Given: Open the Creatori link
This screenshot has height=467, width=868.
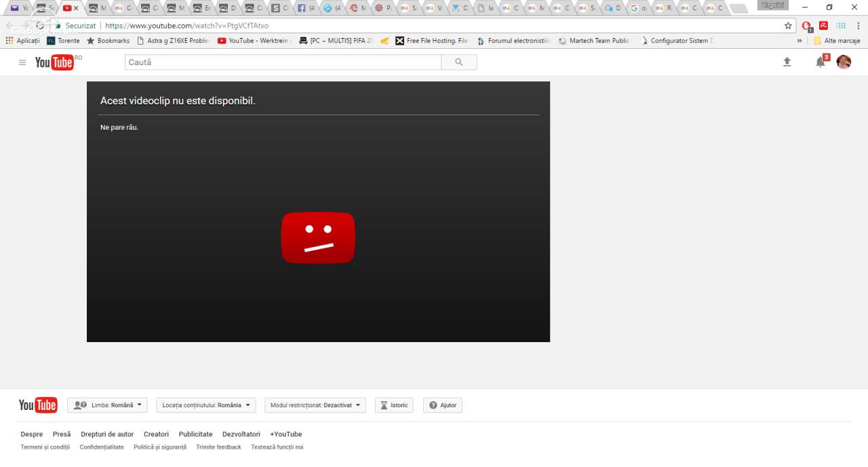Looking at the screenshot, I should click(156, 434).
